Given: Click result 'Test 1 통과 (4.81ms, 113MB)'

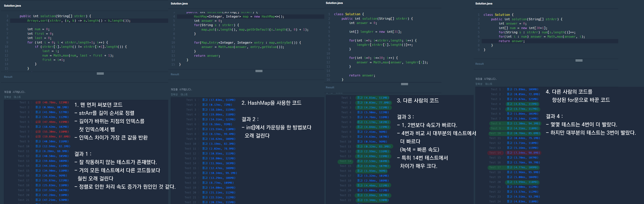Looking at the screenshot, I should point(365,98).
